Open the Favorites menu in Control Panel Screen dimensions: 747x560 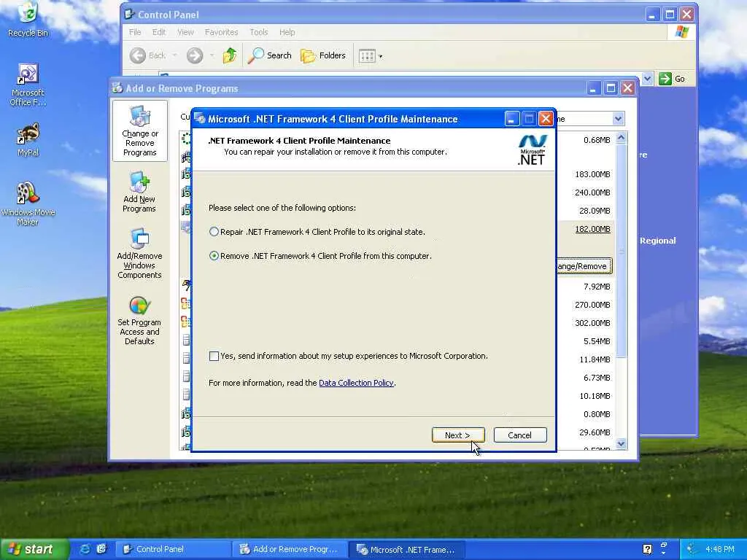coord(221,32)
